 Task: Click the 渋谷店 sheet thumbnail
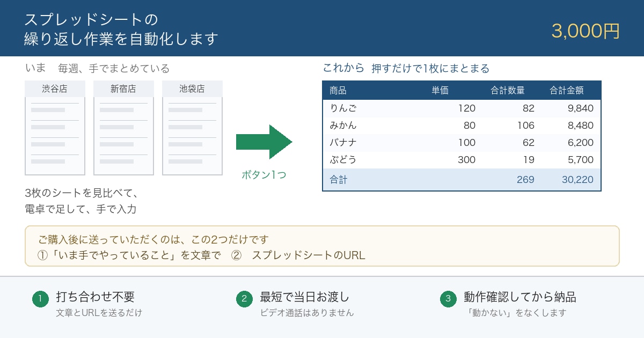55,128
